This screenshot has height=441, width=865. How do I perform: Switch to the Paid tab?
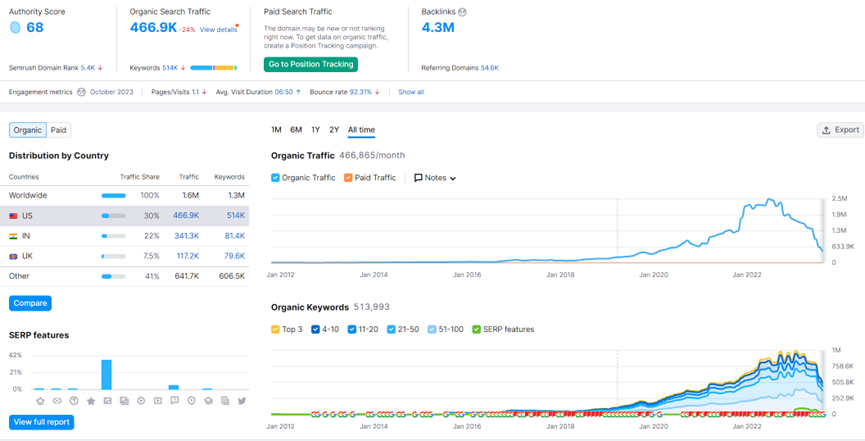coord(59,130)
